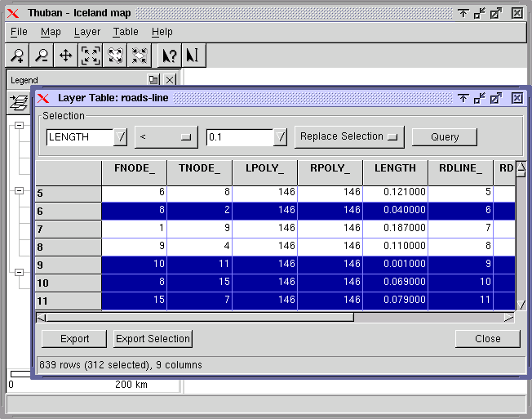Click the Full Extent toolbar icon

click(x=91, y=56)
